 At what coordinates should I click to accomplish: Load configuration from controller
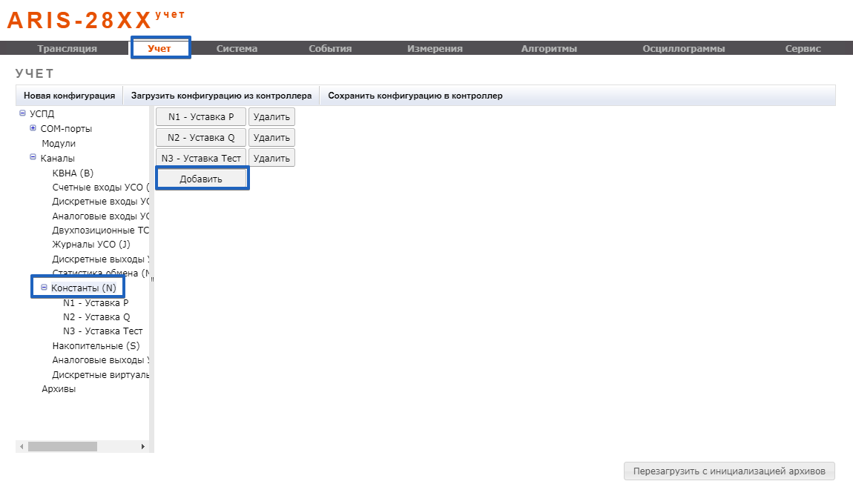click(221, 96)
